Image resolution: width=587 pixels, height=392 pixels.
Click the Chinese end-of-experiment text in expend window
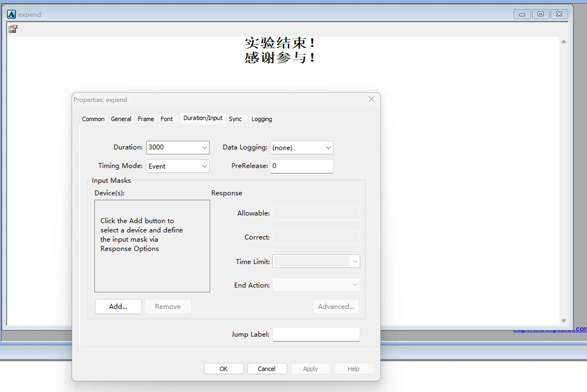(x=280, y=50)
